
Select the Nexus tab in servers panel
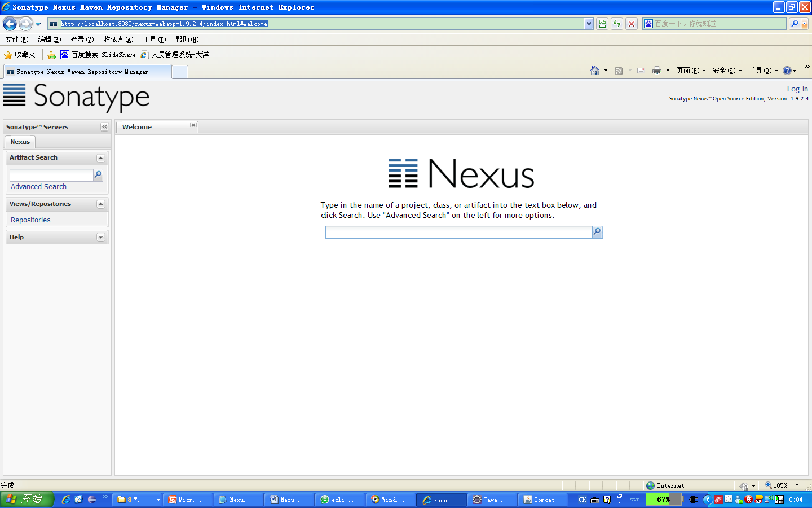(x=20, y=142)
